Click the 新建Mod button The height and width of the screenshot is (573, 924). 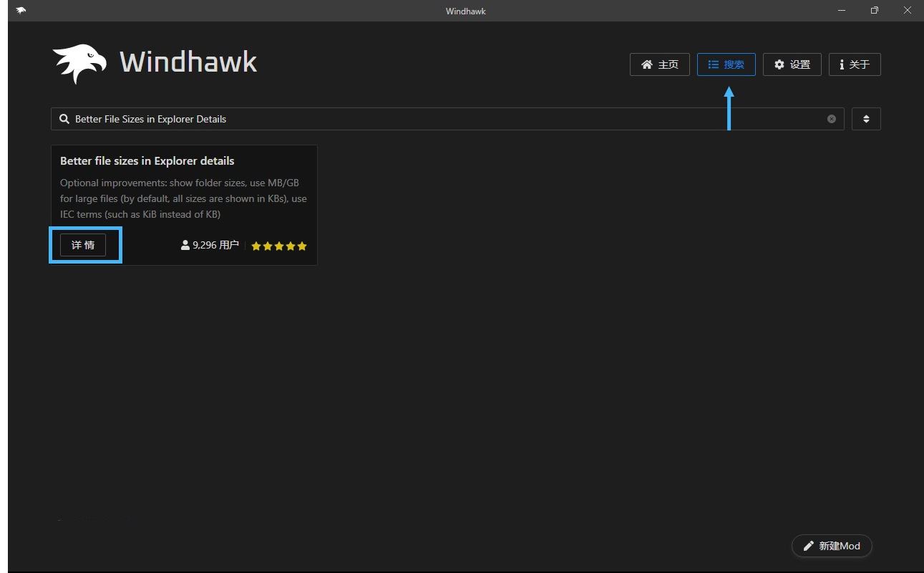(832, 546)
